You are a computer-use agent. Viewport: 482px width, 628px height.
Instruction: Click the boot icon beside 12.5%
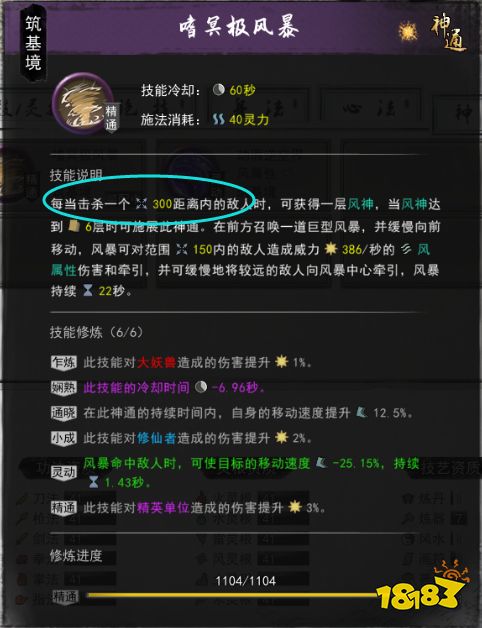(x=361, y=412)
